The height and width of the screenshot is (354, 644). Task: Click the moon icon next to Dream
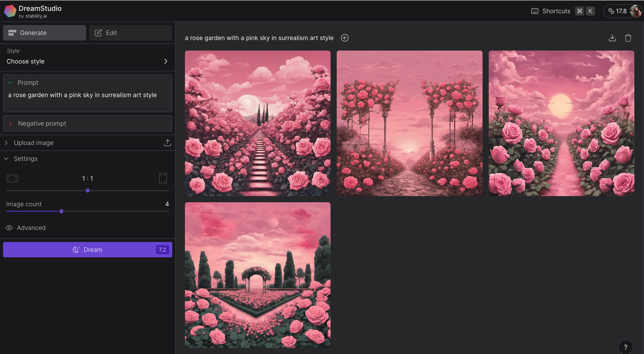click(x=75, y=249)
